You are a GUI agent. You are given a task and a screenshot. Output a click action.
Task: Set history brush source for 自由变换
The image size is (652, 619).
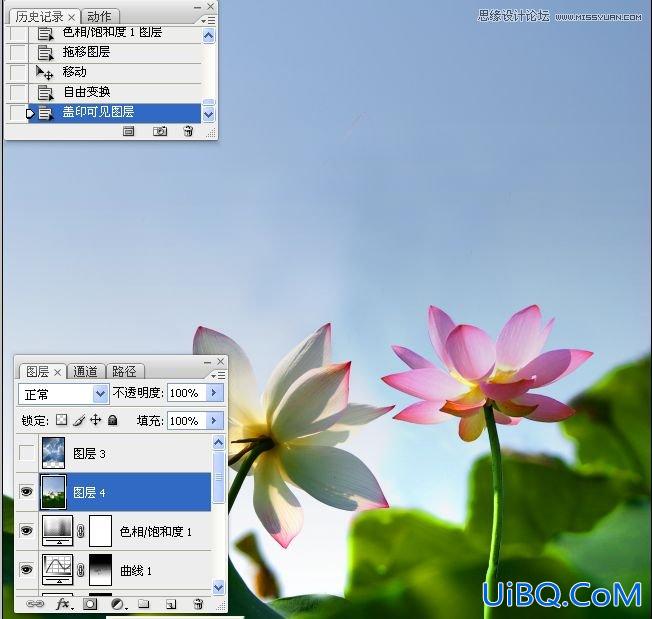[17, 92]
